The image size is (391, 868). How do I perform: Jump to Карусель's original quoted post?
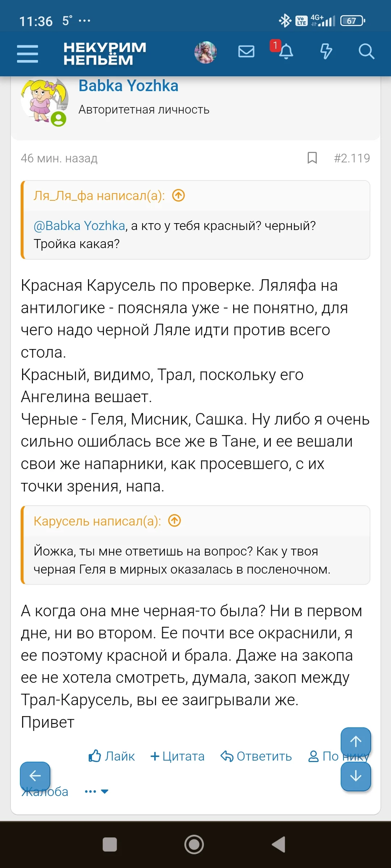175,521
